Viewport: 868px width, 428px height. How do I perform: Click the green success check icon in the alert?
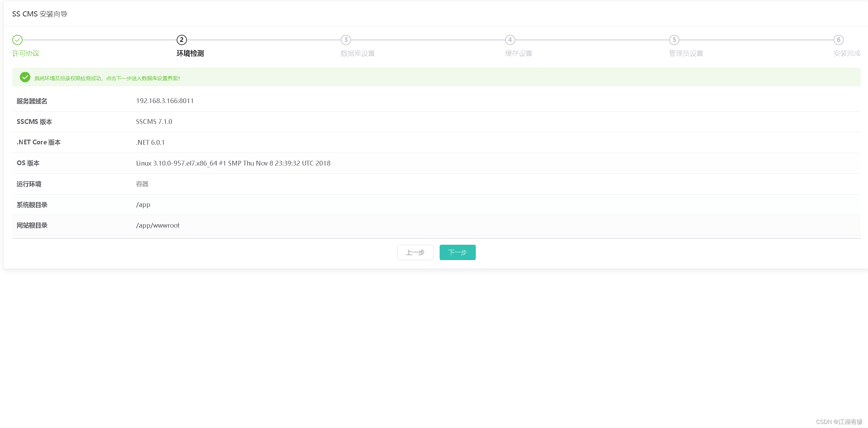click(25, 77)
